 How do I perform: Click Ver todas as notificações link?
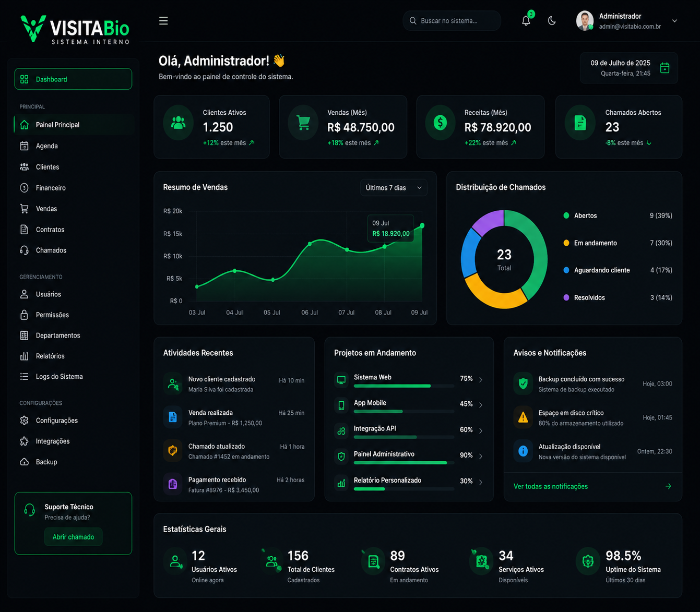551,486
